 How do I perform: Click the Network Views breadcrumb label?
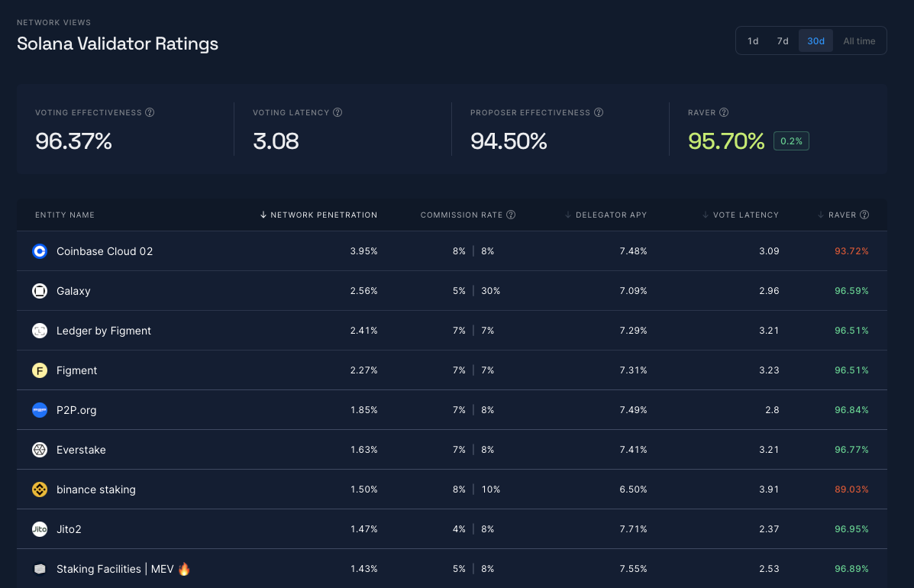(53, 23)
